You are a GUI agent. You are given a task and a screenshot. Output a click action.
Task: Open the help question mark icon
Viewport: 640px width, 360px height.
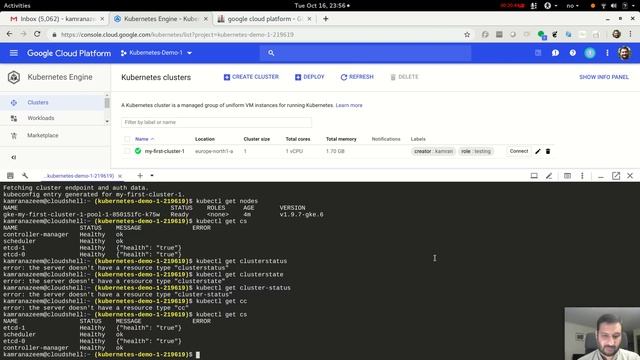click(573, 53)
